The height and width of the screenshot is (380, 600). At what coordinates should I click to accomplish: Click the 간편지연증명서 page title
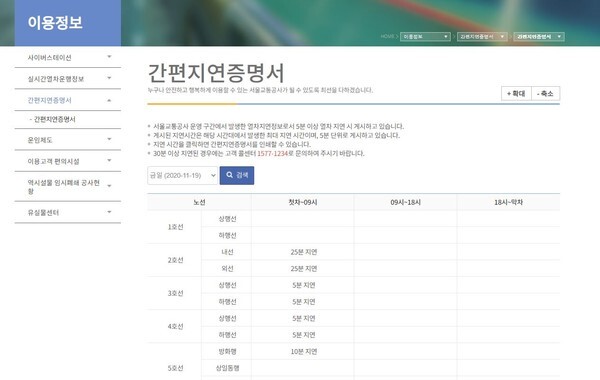tap(216, 73)
